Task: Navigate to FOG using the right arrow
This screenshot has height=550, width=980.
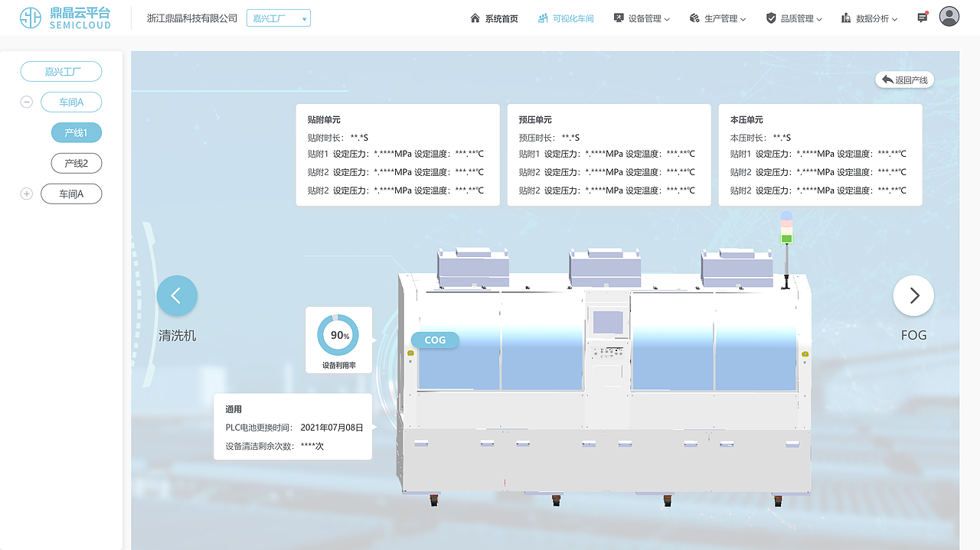Action: pyautogui.click(x=913, y=295)
